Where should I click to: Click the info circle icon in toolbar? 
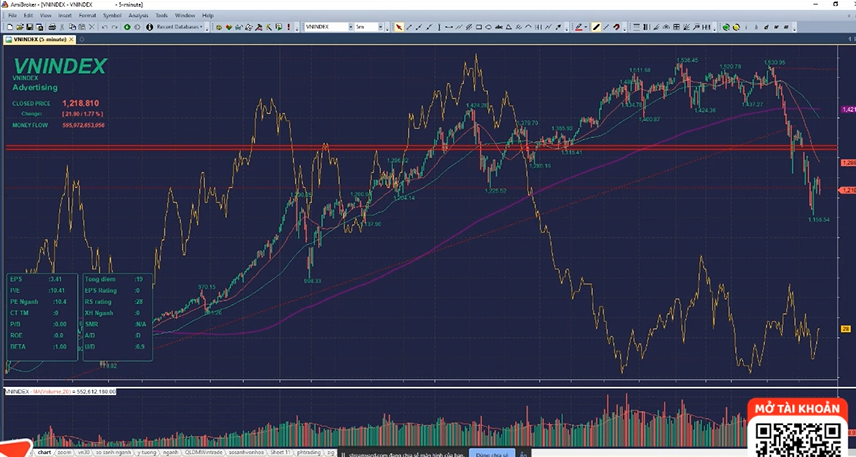[x=149, y=27]
